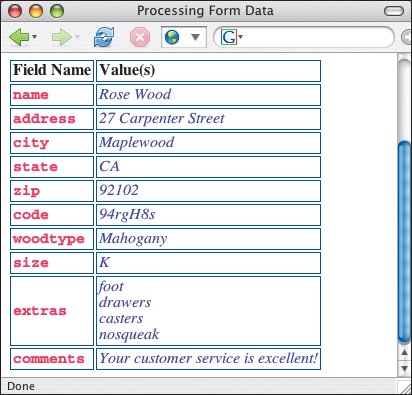Image resolution: width=412 pixels, height=395 pixels.
Task: Click the scrollbar up arrow
Action: point(404,353)
